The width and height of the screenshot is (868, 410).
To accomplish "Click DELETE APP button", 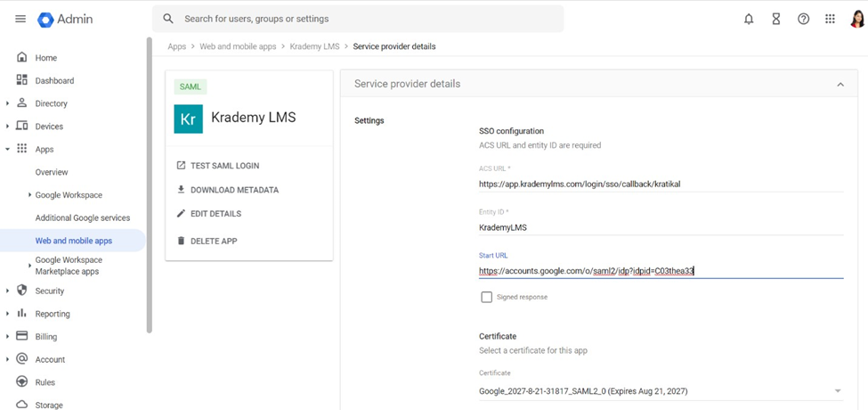I will 207,241.
